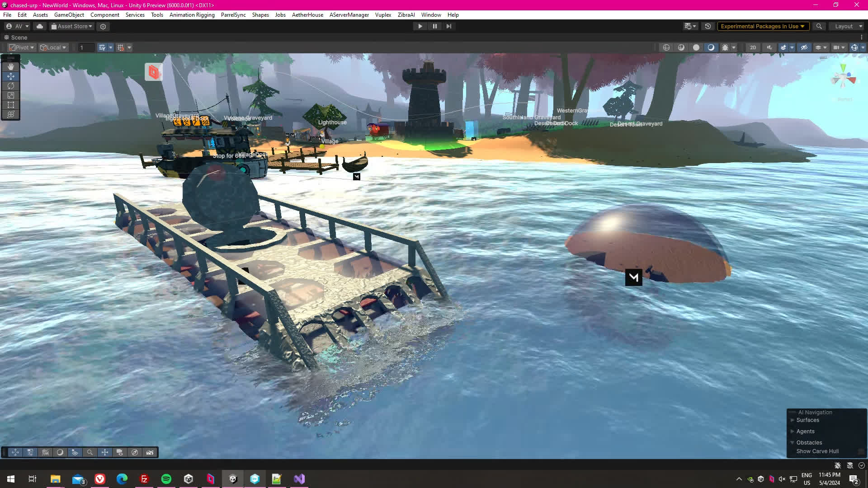Select the Rect transform tool
This screenshot has height=488, width=868.
coord(11,105)
